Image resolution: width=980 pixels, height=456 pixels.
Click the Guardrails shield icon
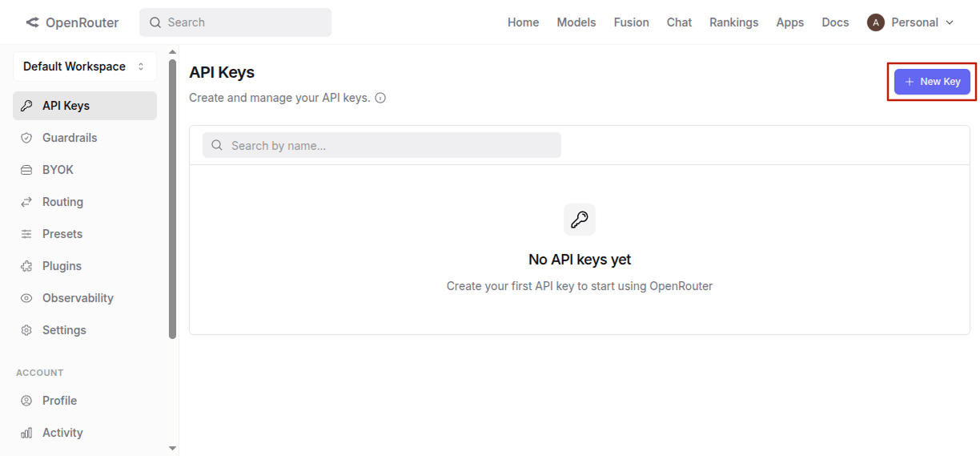tap(26, 138)
